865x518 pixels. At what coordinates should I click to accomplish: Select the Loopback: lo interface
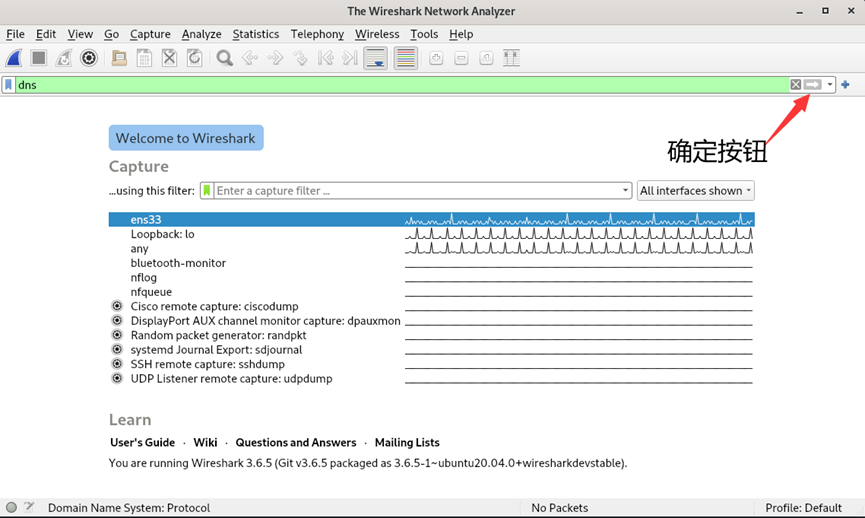(x=431, y=234)
